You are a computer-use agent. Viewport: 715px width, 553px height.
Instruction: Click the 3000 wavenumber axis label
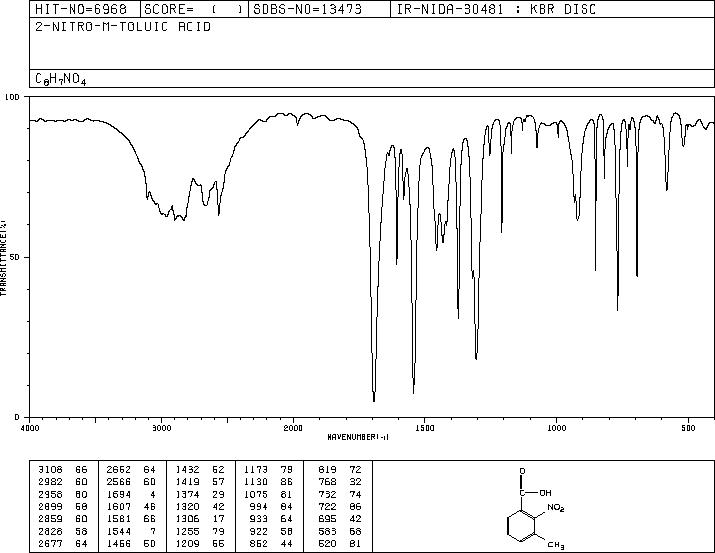pyautogui.click(x=161, y=428)
